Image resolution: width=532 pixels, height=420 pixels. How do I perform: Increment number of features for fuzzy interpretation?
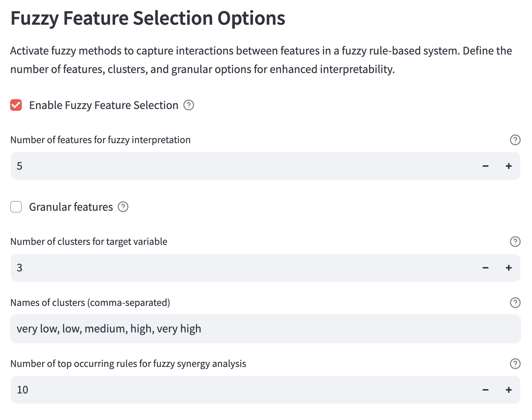[x=508, y=166]
